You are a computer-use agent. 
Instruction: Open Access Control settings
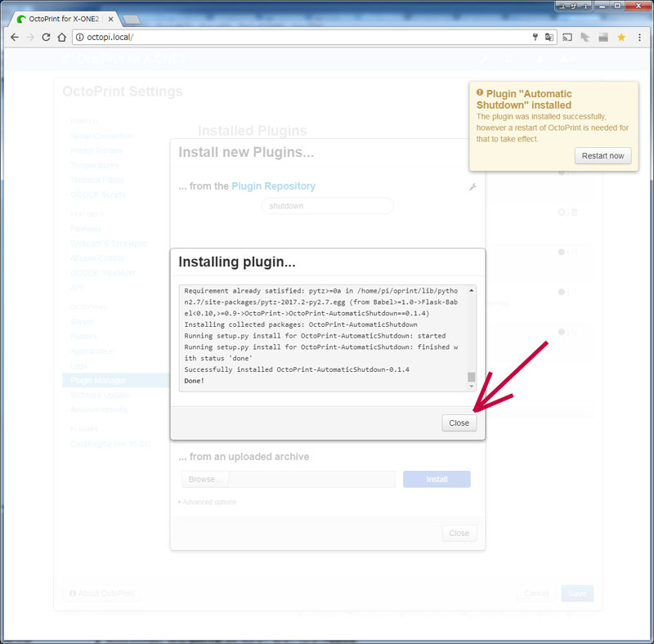(x=96, y=258)
